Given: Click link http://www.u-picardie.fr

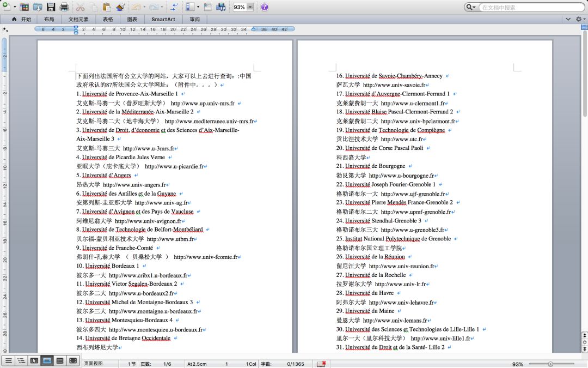Looking at the screenshot, I should pos(174,166).
